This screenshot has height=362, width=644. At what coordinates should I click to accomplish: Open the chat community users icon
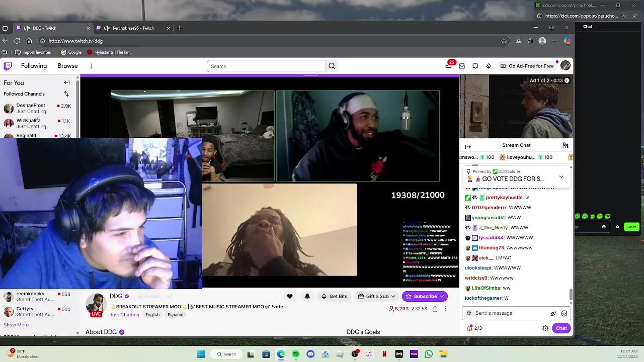tap(566, 145)
